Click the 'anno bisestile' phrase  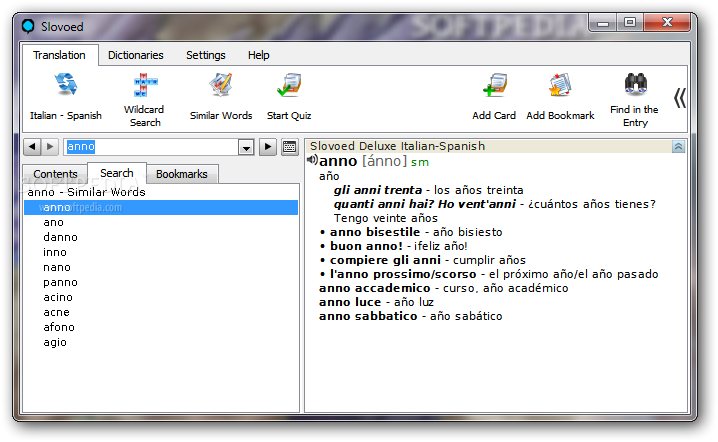pyautogui.click(x=375, y=232)
